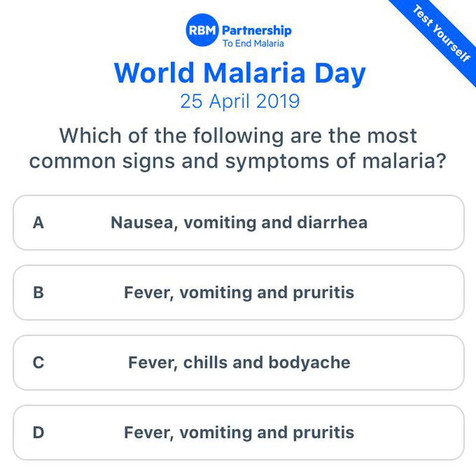
Task: Choose answer option B
Action: [238, 293]
